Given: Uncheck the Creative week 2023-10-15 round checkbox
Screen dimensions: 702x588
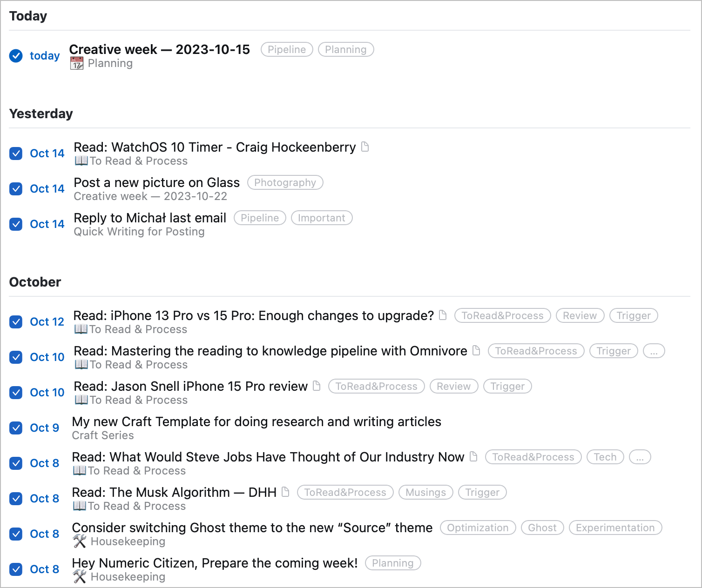Looking at the screenshot, I should (x=16, y=56).
